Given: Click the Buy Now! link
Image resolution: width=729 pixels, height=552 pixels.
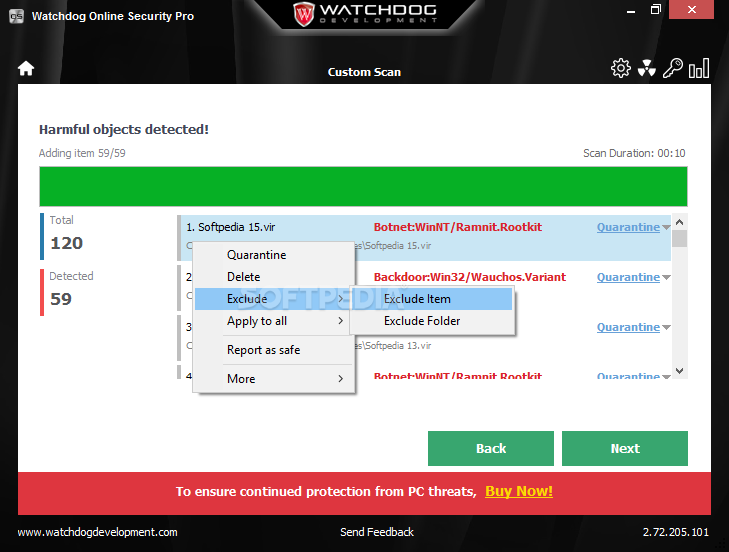Looking at the screenshot, I should coord(519,492).
